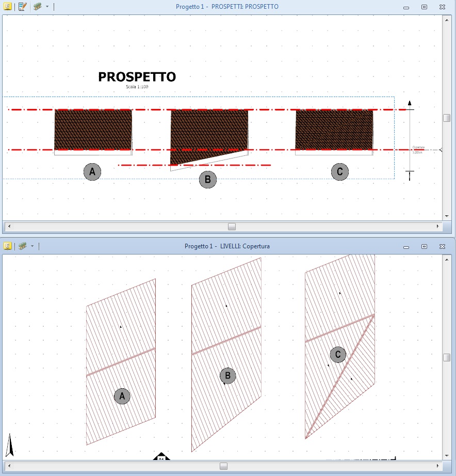The image size is (456, 476).
Task: Click the green view icon in Copertura toolbar
Action: [x=23, y=246]
